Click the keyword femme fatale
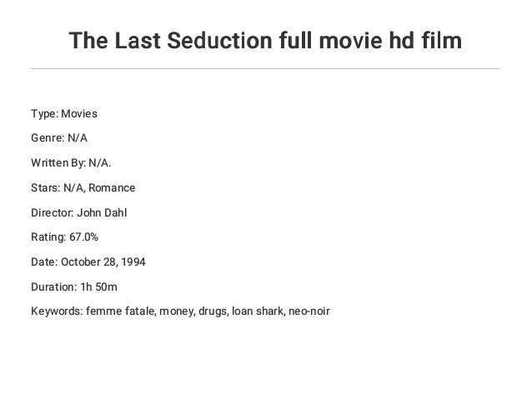 [x=121, y=312]
